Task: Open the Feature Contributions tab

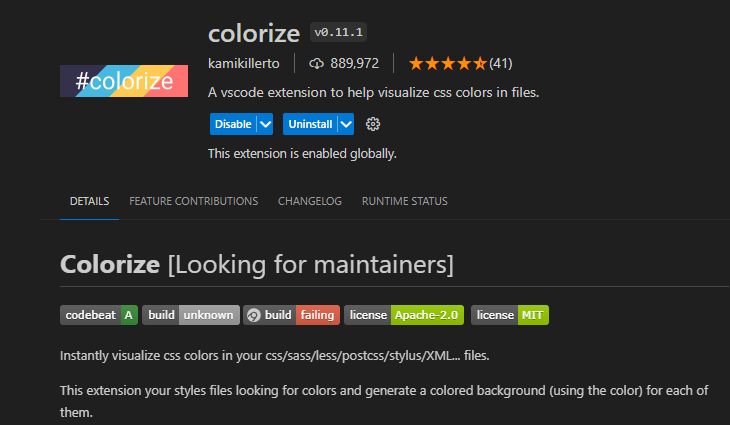Action: coord(194,201)
